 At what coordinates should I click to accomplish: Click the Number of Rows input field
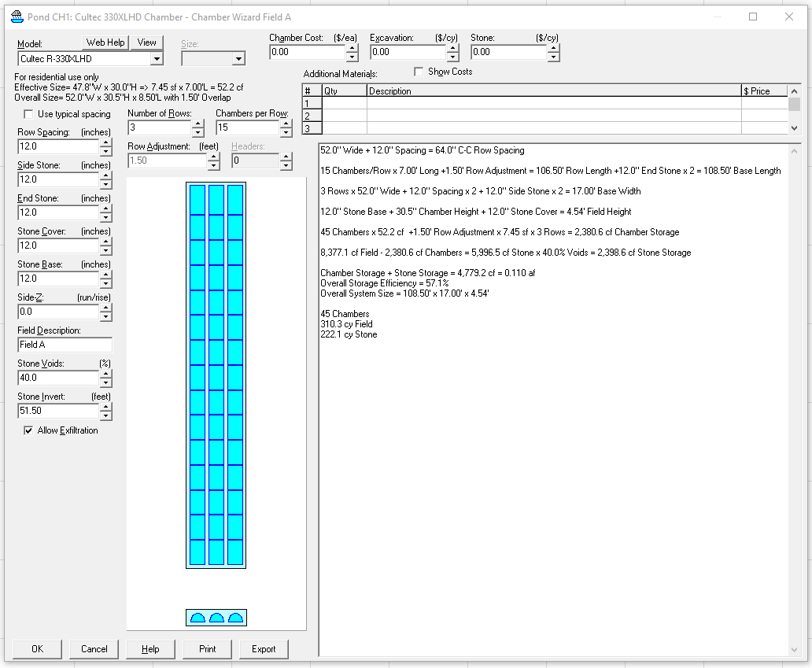[160, 127]
